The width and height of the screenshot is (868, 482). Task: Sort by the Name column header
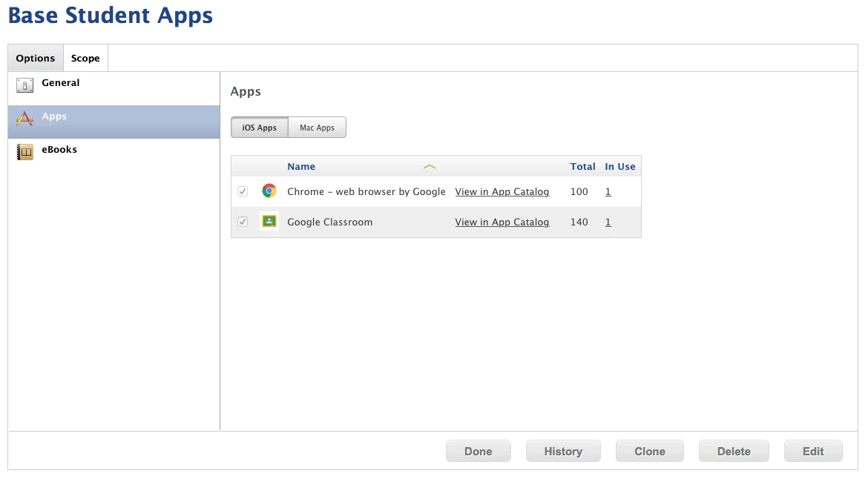[301, 167]
